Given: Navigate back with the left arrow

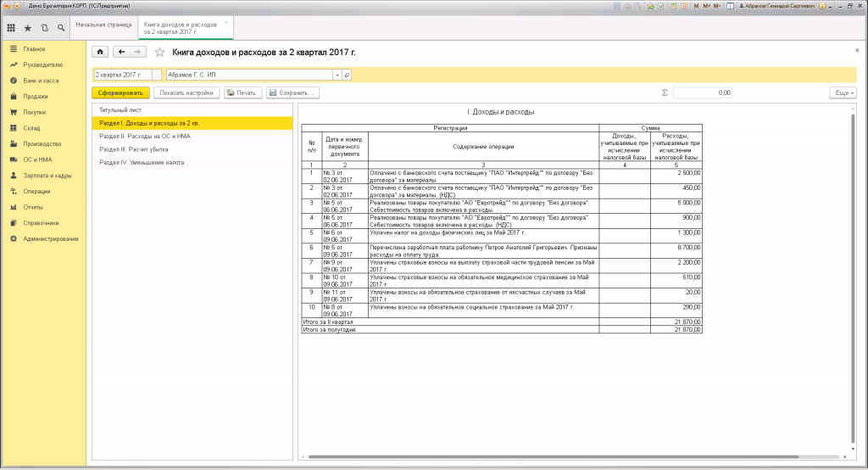Looking at the screenshot, I should (x=121, y=52).
